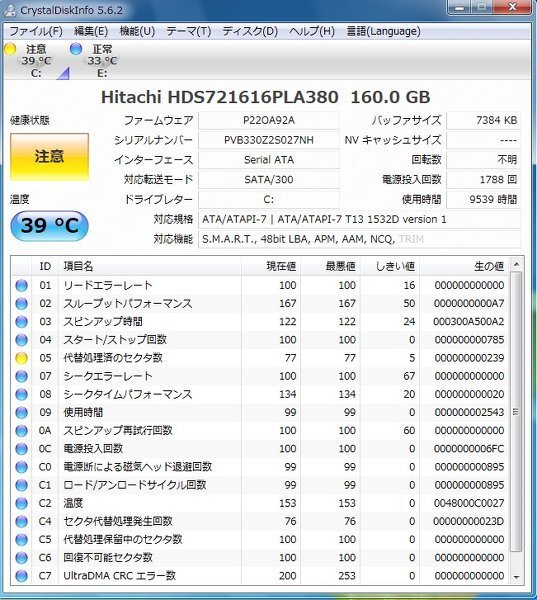Screen dimensions: 537x600
Task: Click the 現在値 column header
Action: [x=271, y=266]
